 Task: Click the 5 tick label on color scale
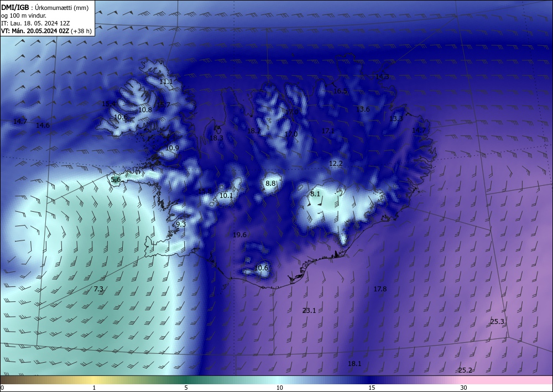pos(186,388)
